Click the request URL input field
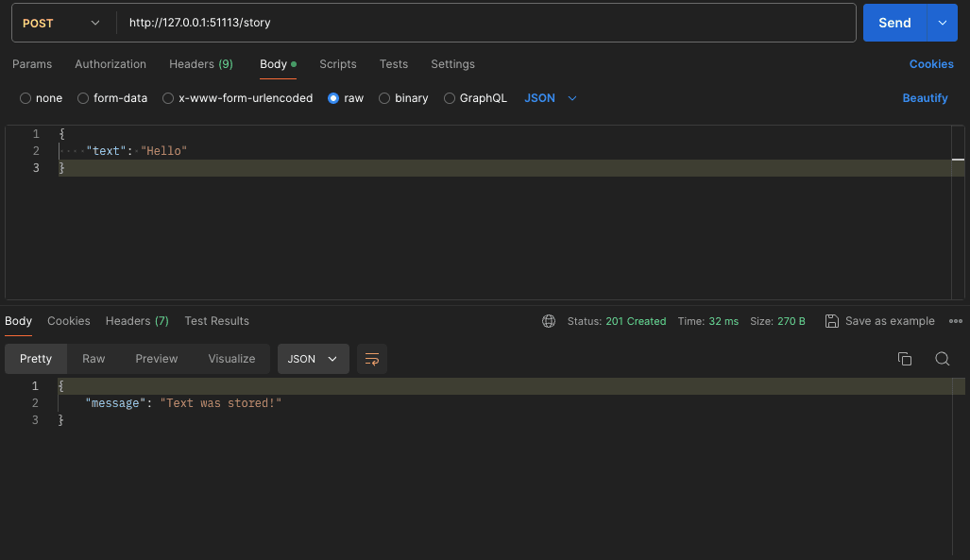Viewport: 970px width, 560px height. 488,23
